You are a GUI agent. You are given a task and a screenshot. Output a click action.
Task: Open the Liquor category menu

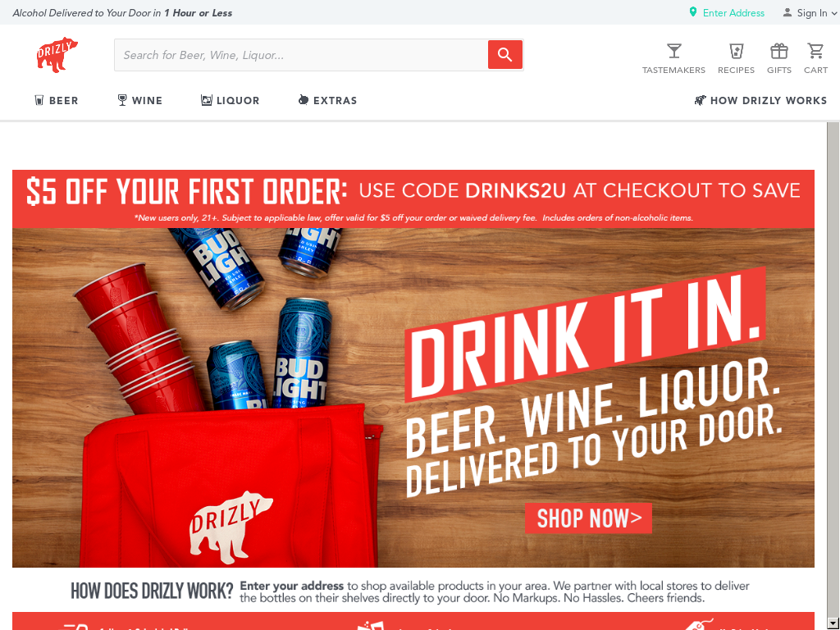(x=231, y=100)
